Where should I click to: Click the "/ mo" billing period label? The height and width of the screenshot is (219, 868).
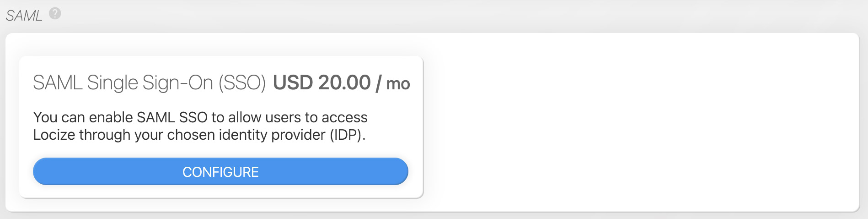[x=393, y=84]
